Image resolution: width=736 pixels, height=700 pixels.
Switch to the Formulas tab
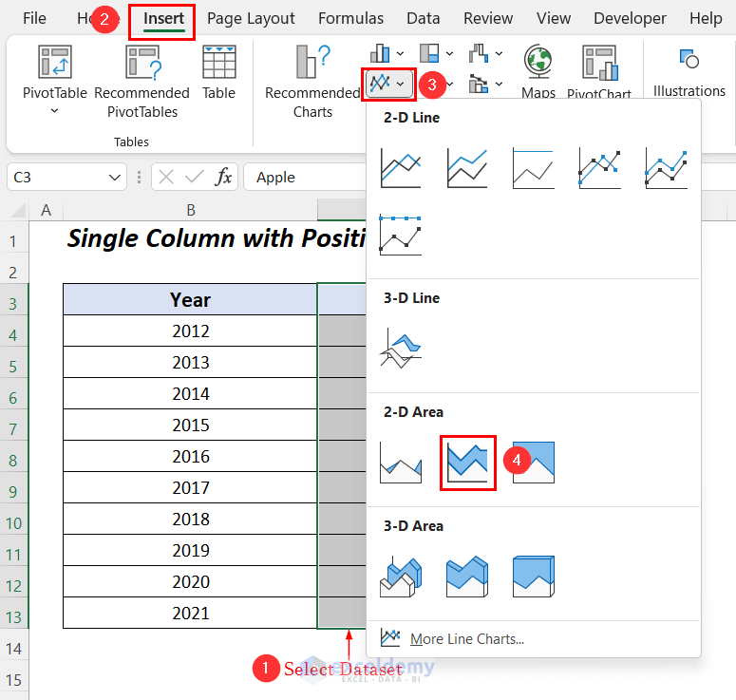coord(350,18)
